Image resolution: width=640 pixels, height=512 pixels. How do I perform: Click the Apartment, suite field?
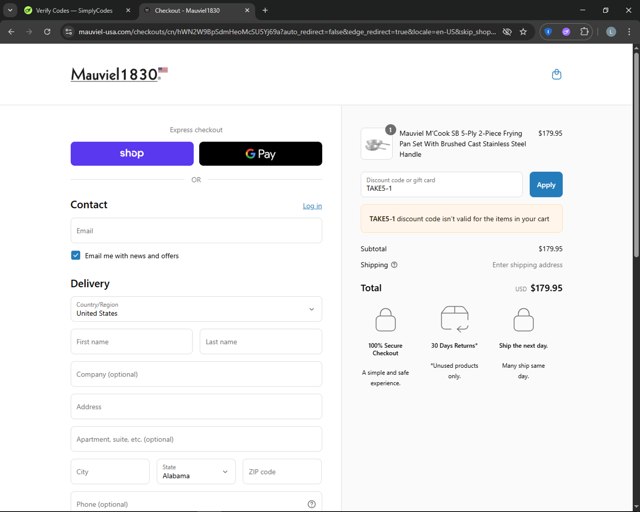196,439
